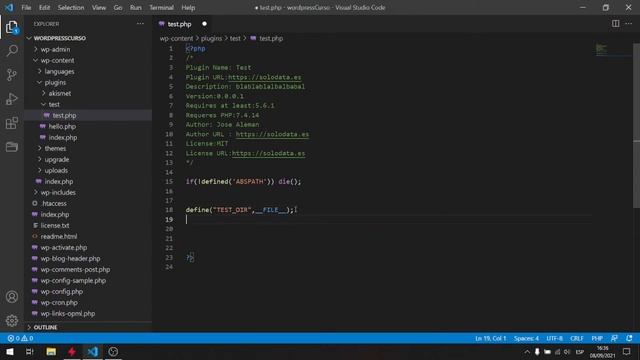Open .htaccess in the explorer
This screenshot has height=360, width=640.
[53, 203]
